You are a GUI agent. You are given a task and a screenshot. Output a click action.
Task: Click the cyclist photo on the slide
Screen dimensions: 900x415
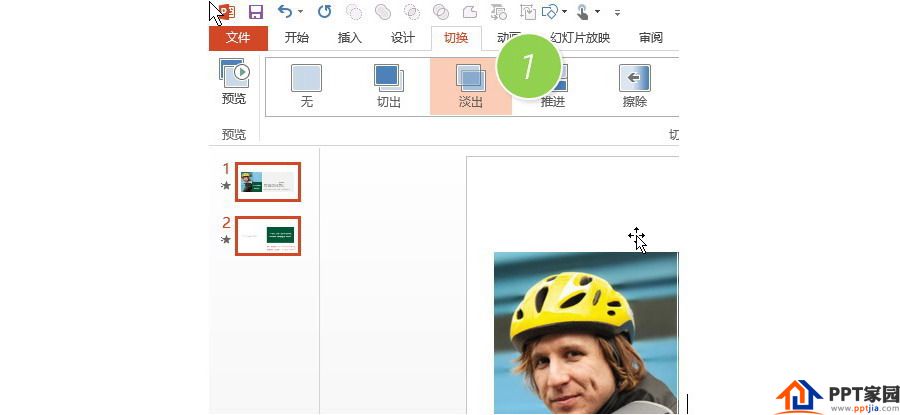[585, 335]
